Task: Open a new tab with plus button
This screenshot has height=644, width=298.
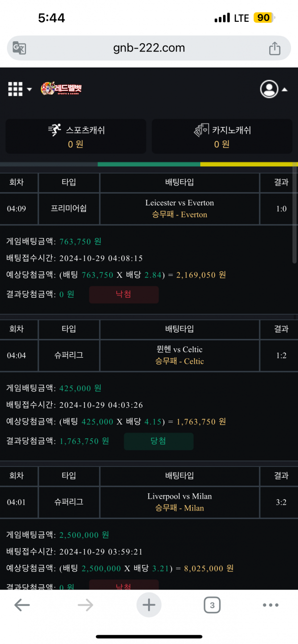Action: coord(149,605)
